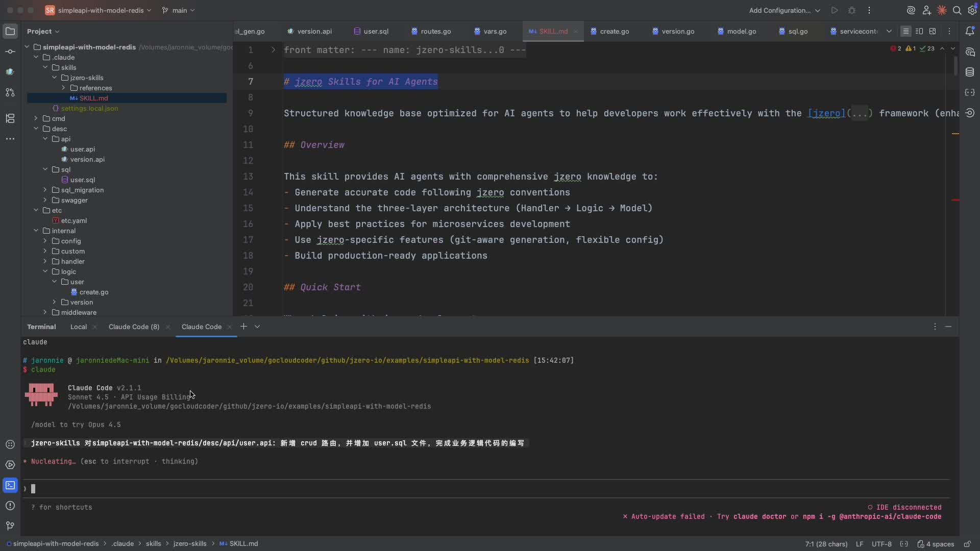Open More tool windows ellipsis in left sidebar
The width and height of the screenshot is (980, 551).
click(10, 139)
